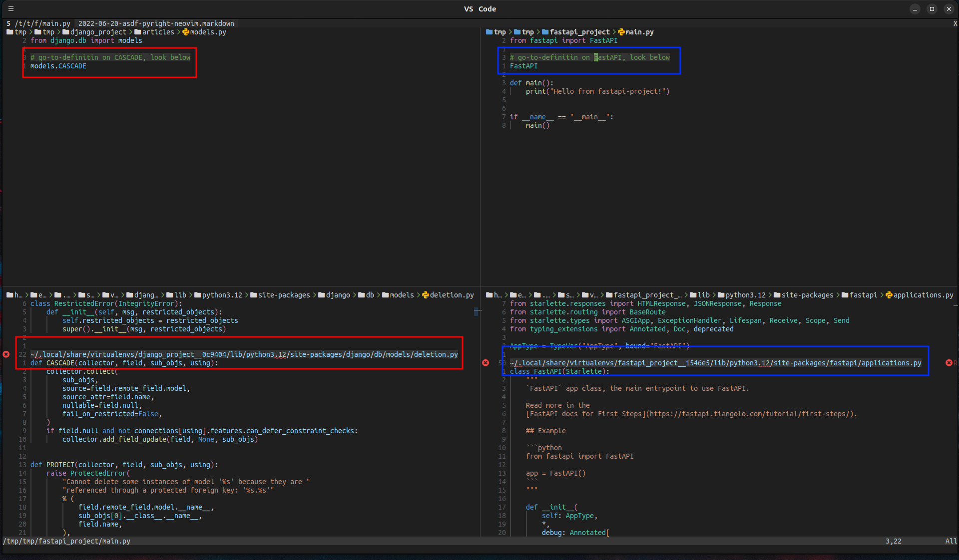This screenshot has width=959, height=560.
Task: Expand chevron before deletion.py breadcrumb
Action: click(418, 295)
